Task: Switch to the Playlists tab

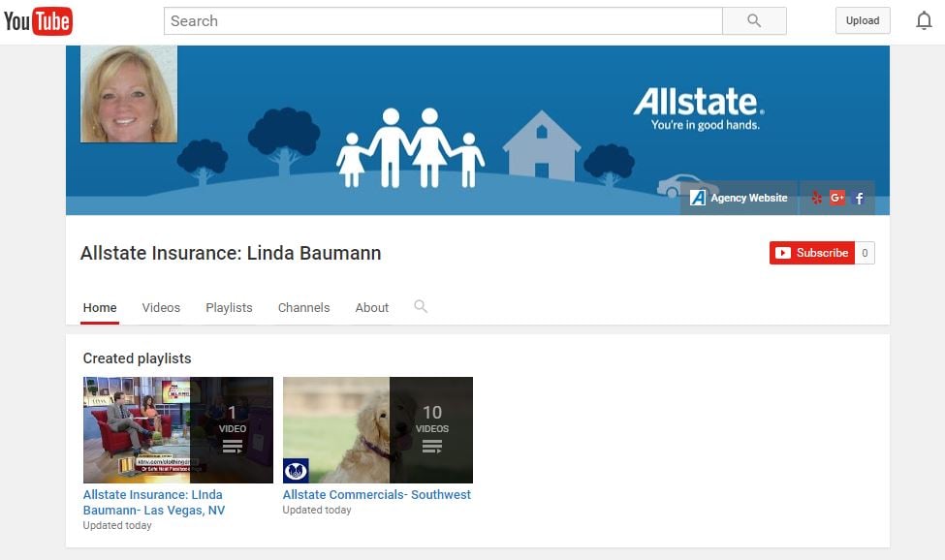Action: point(229,308)
